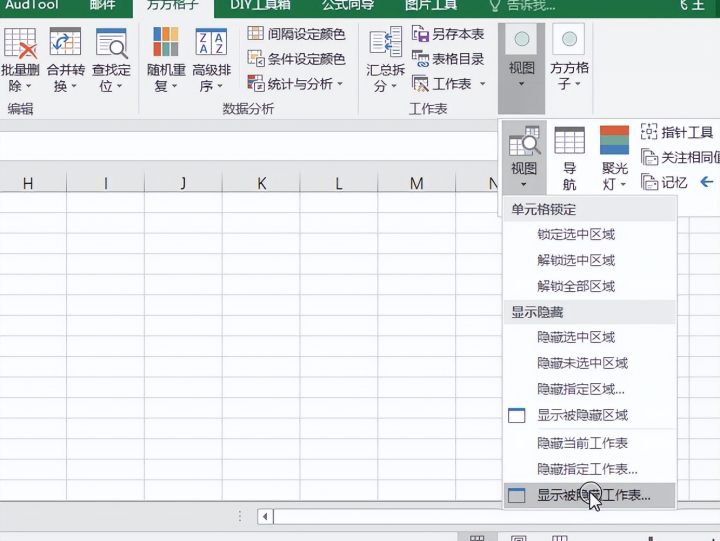Image resolution: width=720 pixels, height=541 pixels.
Task: Select column J header
Action: (183, 183)
